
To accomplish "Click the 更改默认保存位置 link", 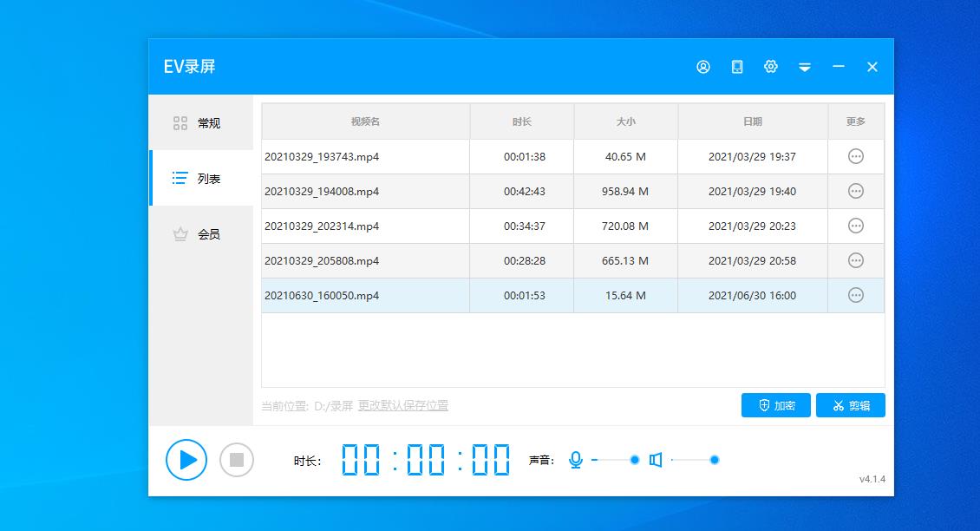I will [403, 405].
